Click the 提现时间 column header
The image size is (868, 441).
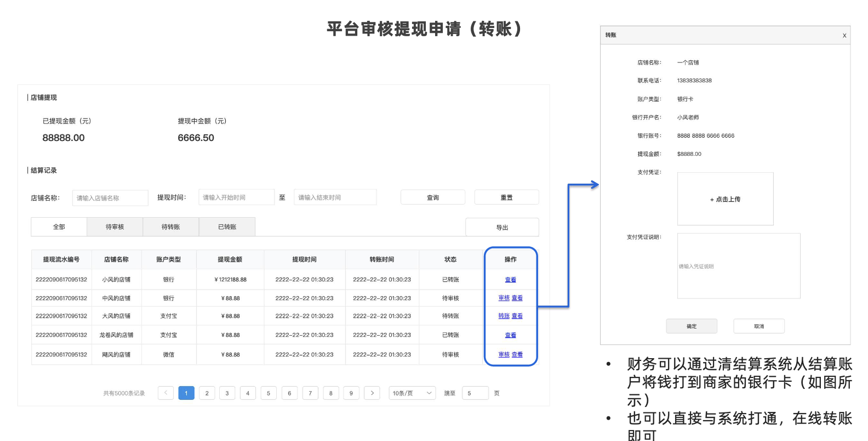click(304, 259)
